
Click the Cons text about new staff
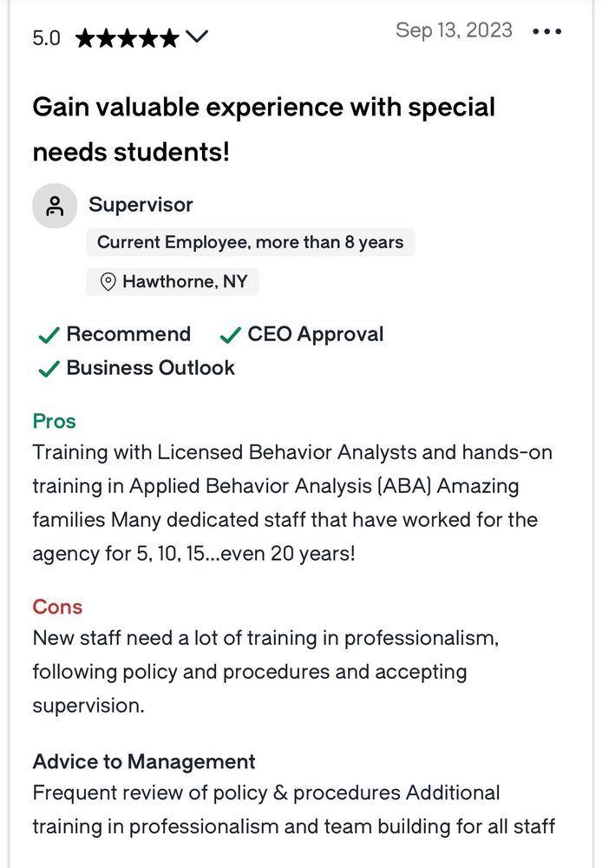[265, 672]
